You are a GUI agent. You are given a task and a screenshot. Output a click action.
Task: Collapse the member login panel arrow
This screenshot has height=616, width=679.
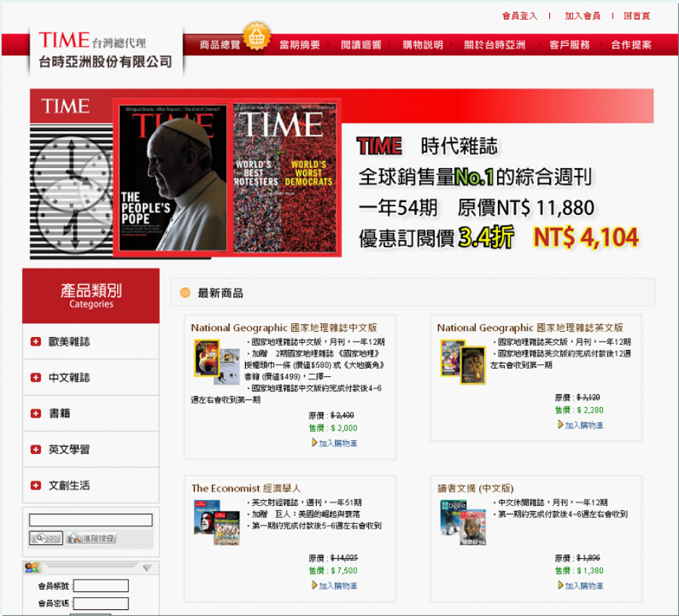pos(147,568)
